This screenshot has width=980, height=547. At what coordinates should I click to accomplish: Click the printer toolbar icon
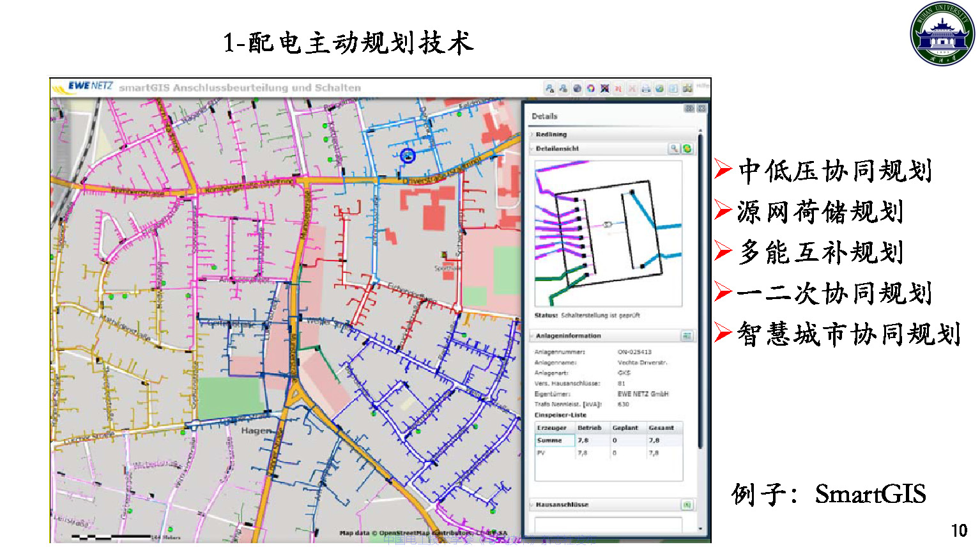646,89
